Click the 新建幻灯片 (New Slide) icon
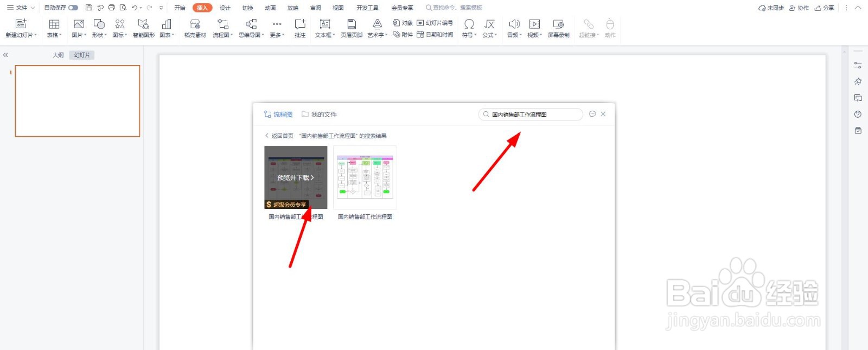The height and width of the screenshot is (350, 868). 21,24
